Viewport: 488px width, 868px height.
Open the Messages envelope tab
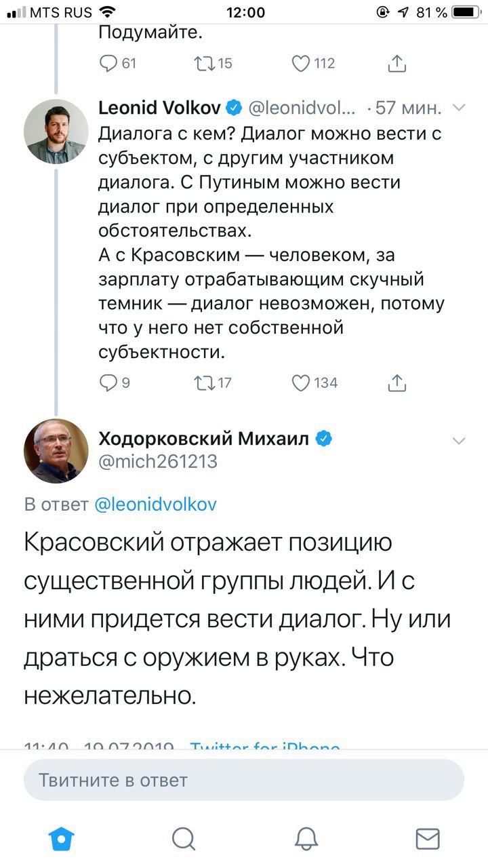pos(427,839)
